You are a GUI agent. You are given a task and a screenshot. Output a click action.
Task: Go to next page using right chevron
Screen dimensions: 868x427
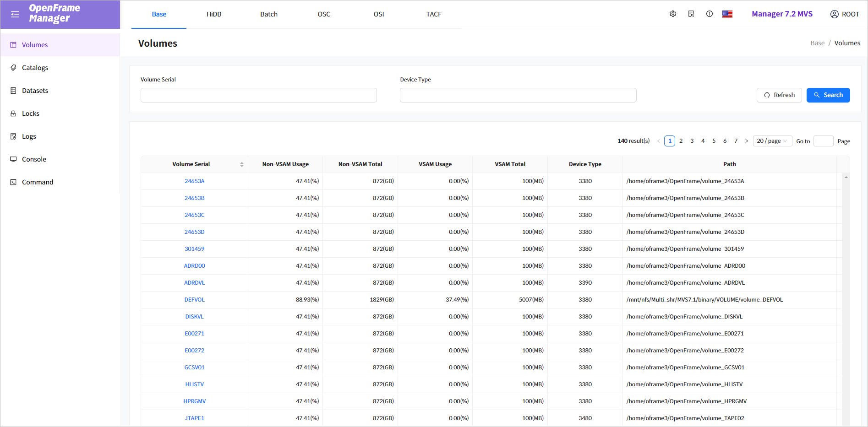click(x=747, y=141)
